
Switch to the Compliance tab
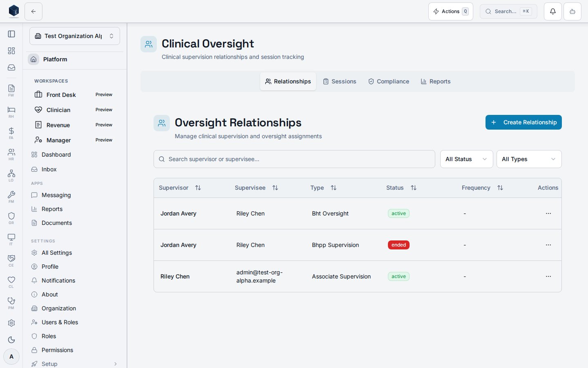(388, 81)
